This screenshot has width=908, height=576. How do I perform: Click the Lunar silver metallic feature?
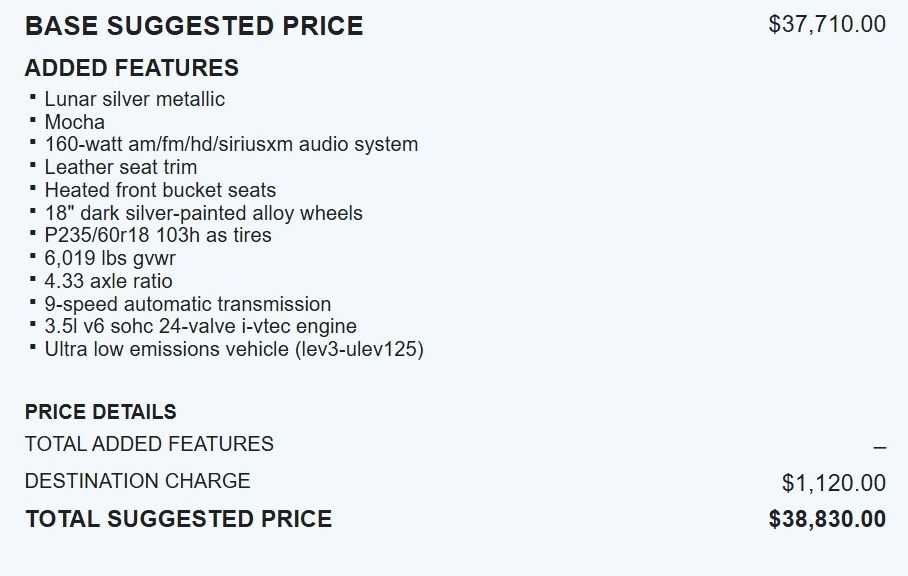point(134,99)
